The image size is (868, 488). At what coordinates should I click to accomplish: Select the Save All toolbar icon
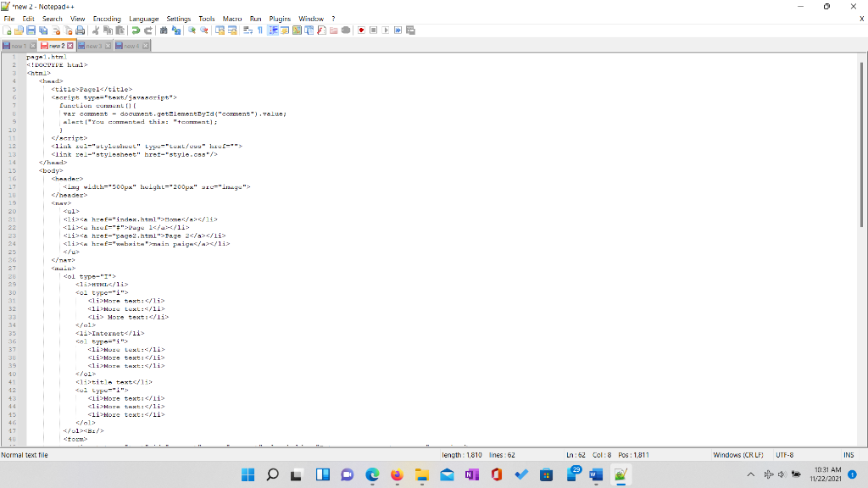pyautogui.click(x=42, y=30)
